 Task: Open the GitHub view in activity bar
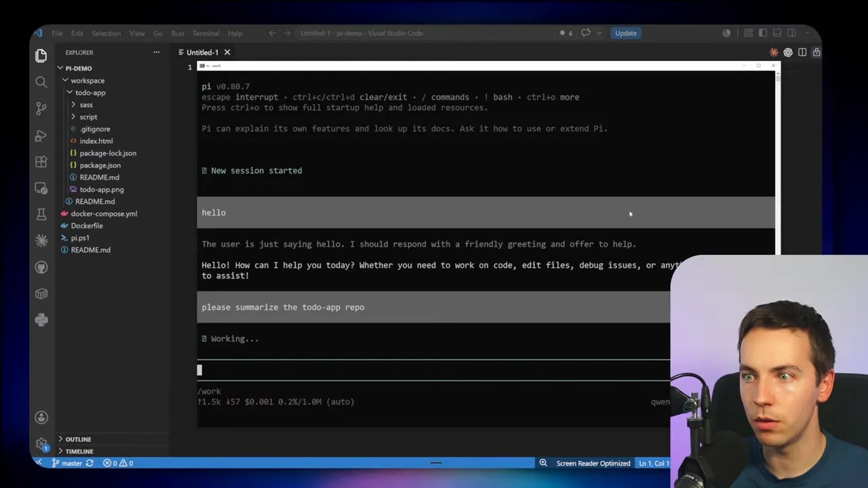(x=41, y=267)
